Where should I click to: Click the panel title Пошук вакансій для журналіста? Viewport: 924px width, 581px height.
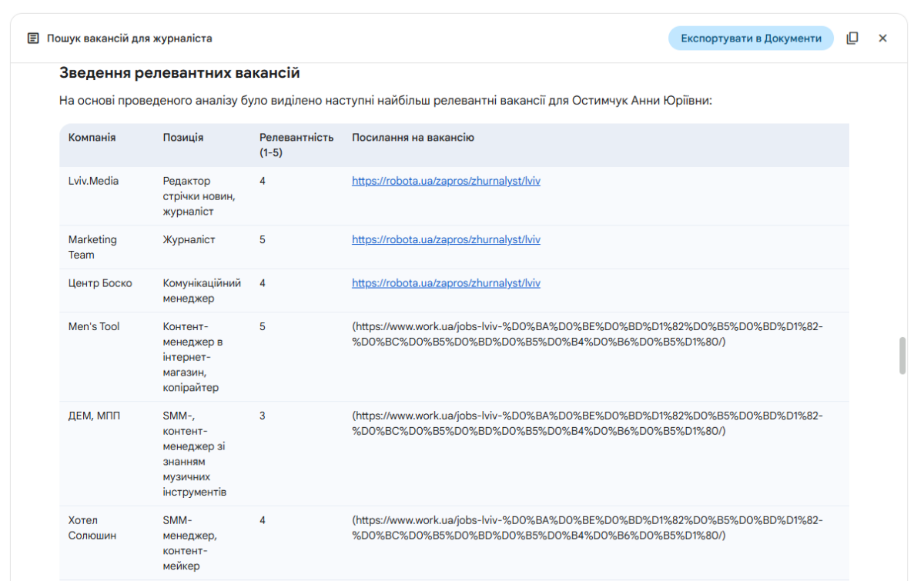pyautogui.click(x=129, y=38)
